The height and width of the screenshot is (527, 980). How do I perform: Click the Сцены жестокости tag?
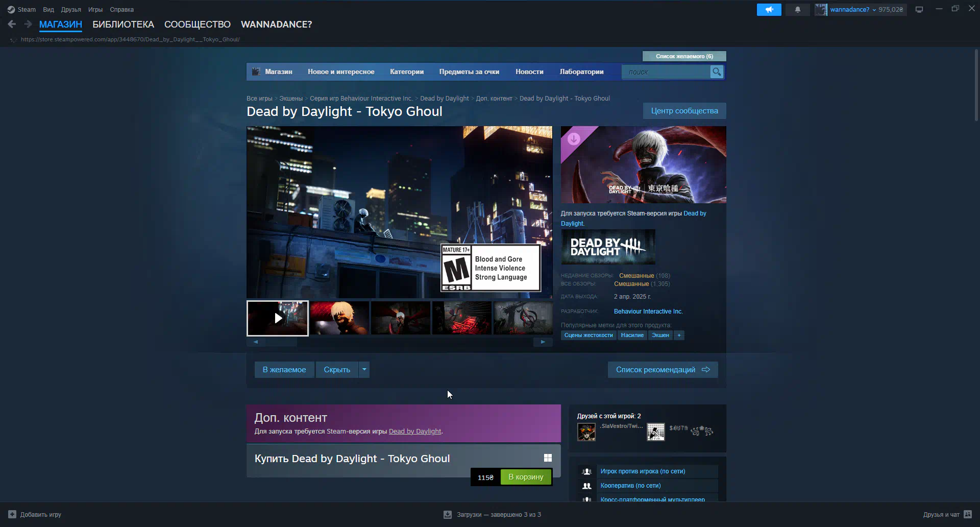click(x=589, y=336)
